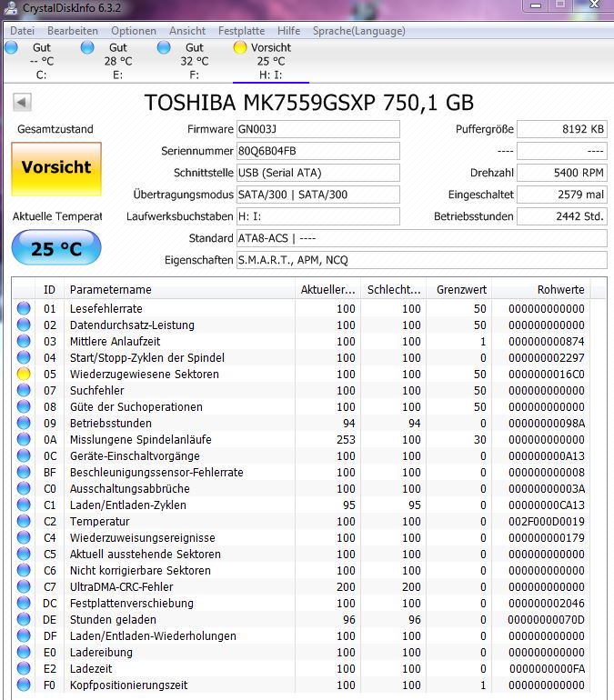Click the status icon for Ladereibung
Viewport: 614px width, 700px height.
tap(24, 652)
